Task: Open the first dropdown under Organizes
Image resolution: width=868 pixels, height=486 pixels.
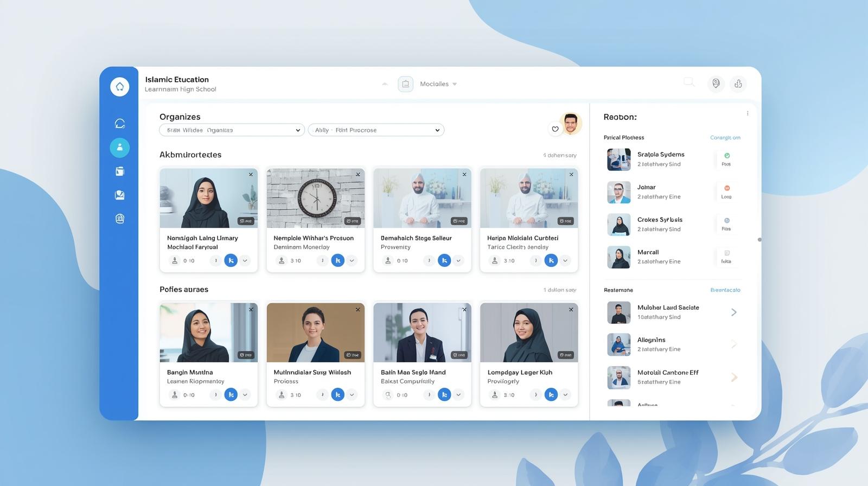Action: tap(232, 130)
